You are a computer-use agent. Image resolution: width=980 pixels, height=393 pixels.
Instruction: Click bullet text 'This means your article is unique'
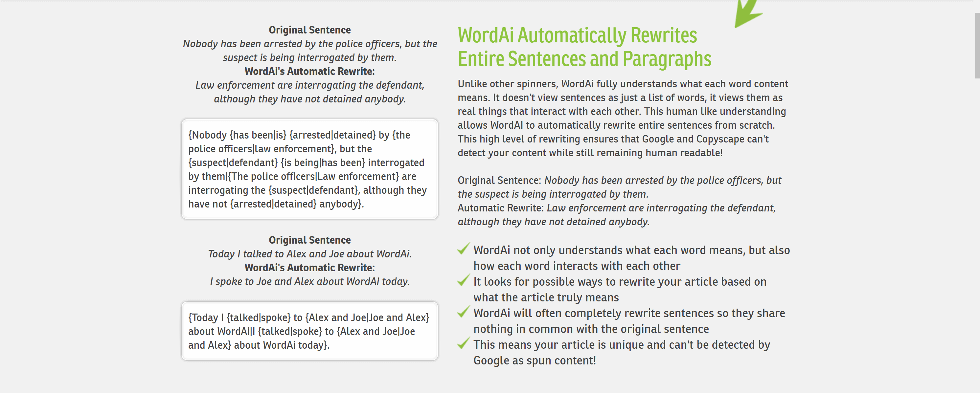pos(622,353)
